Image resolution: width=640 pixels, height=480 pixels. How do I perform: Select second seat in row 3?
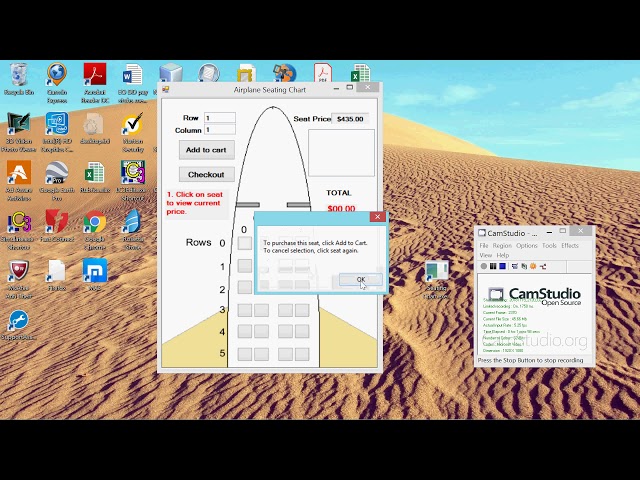(x=262, y=310)
